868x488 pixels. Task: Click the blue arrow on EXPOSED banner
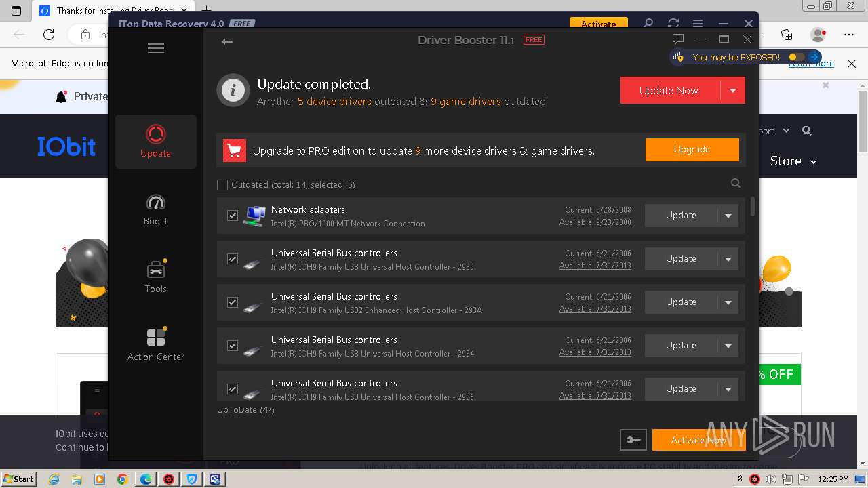[x=814, y=57]
